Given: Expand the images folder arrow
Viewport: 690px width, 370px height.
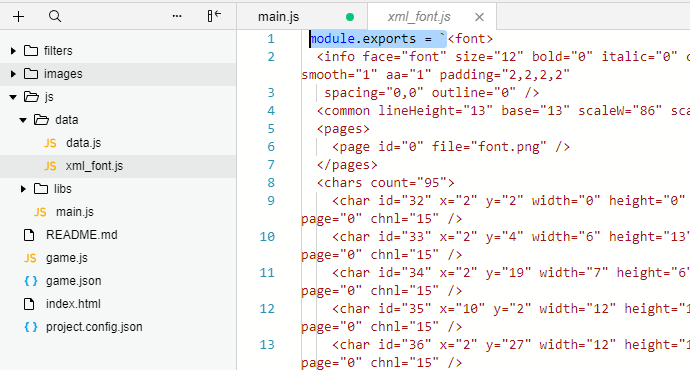Looking at the screenshot, I should click(x=13, y=74).
